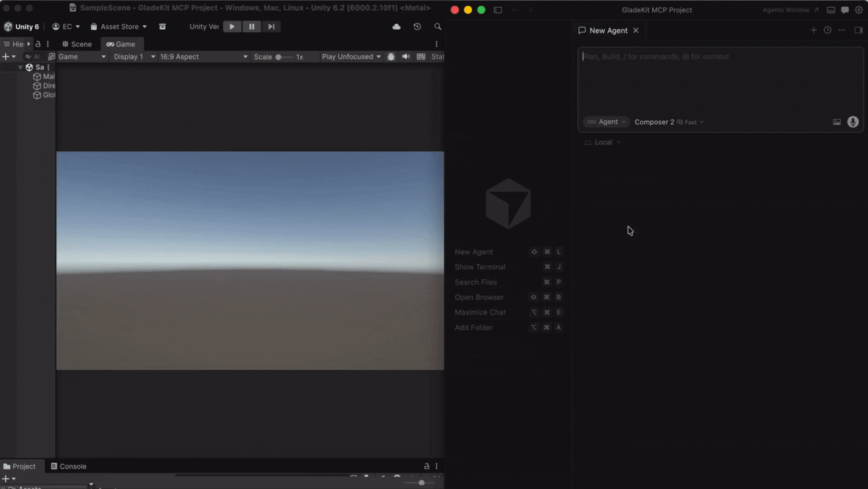Viewport: 868px width, 489px height.
Task: Adjust the Game view Scale slider
Action: tap(283, 56)
